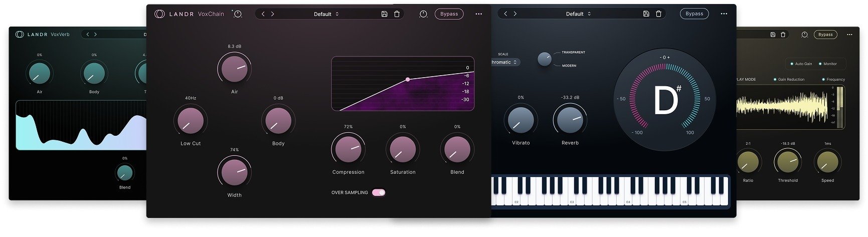Screen dimensions: 868x237
Task: Click the LANDR logo in VoxVerb window
Action: pos(20,34)
